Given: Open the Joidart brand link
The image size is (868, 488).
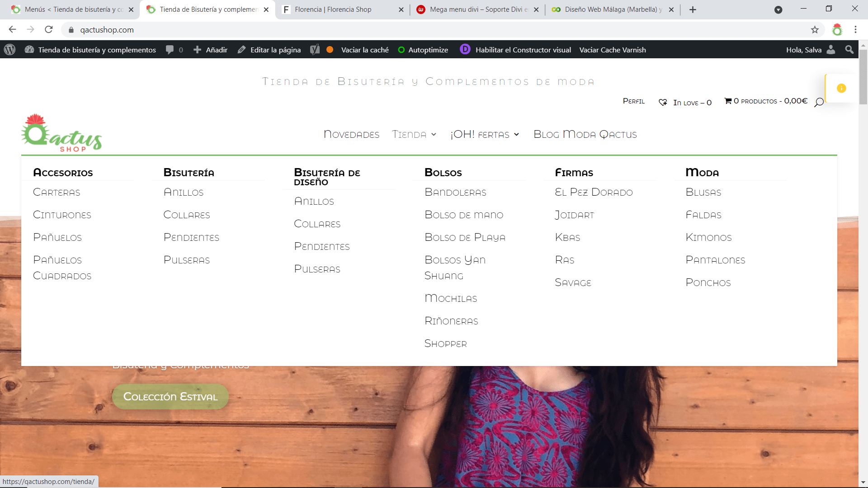Looking at the screenshot, I should tap(574, 215).
